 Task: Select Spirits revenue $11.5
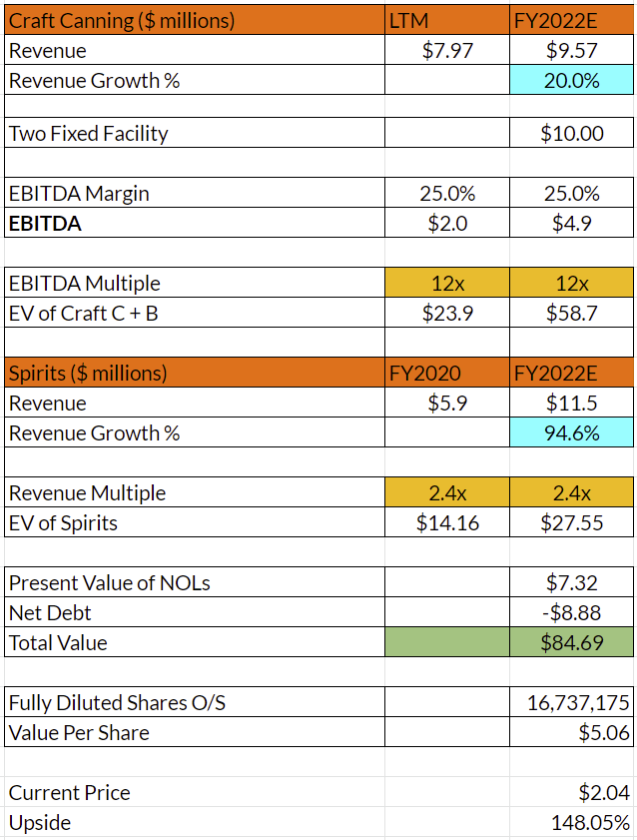[x=571, y=403]
